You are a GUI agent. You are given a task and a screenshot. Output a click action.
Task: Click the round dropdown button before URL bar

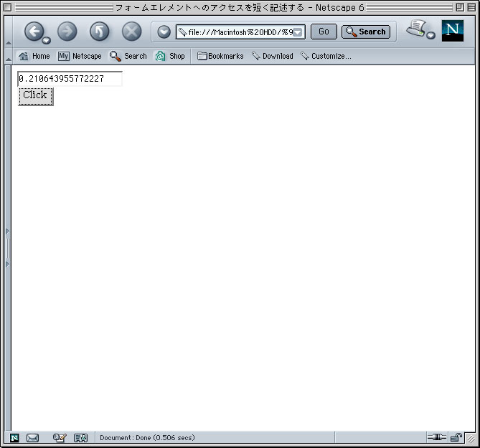tap(164, 32)
